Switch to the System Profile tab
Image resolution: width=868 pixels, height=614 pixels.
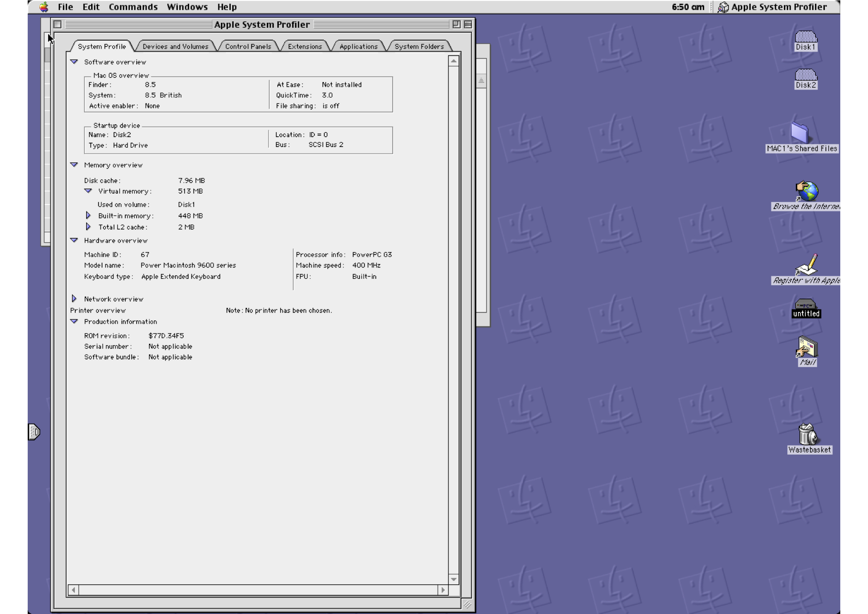click(x=102, y=46)
